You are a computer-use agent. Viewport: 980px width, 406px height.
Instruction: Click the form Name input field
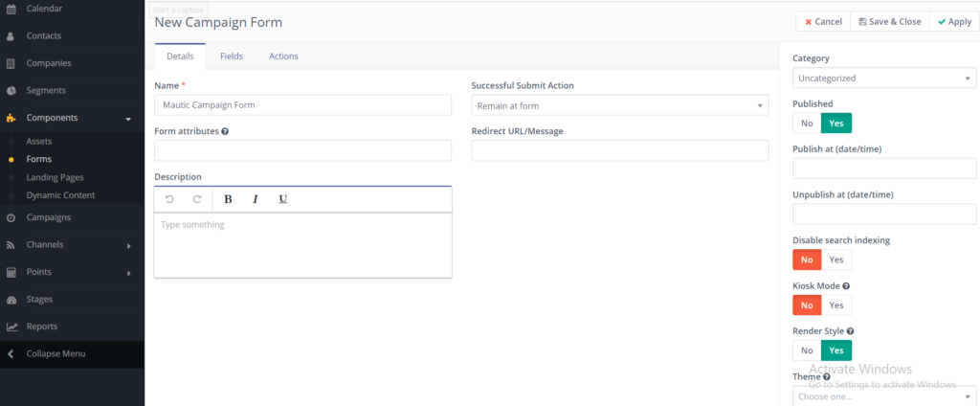(302, 105)
